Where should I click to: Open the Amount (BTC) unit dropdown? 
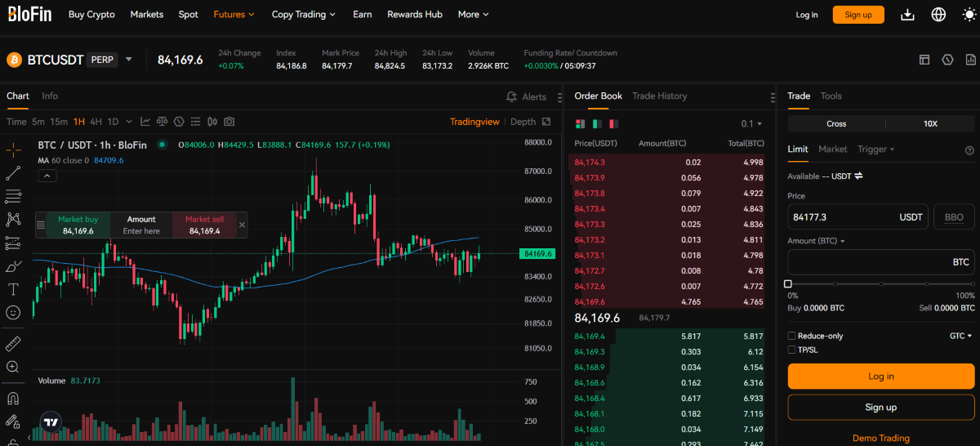[x=816, y=241]
